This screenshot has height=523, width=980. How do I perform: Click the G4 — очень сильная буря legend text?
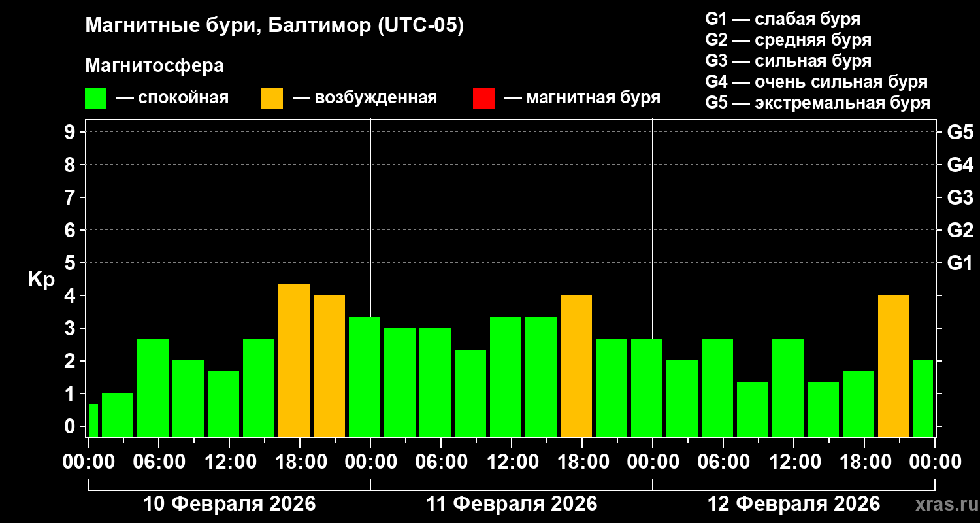click(x=817, y=82)
